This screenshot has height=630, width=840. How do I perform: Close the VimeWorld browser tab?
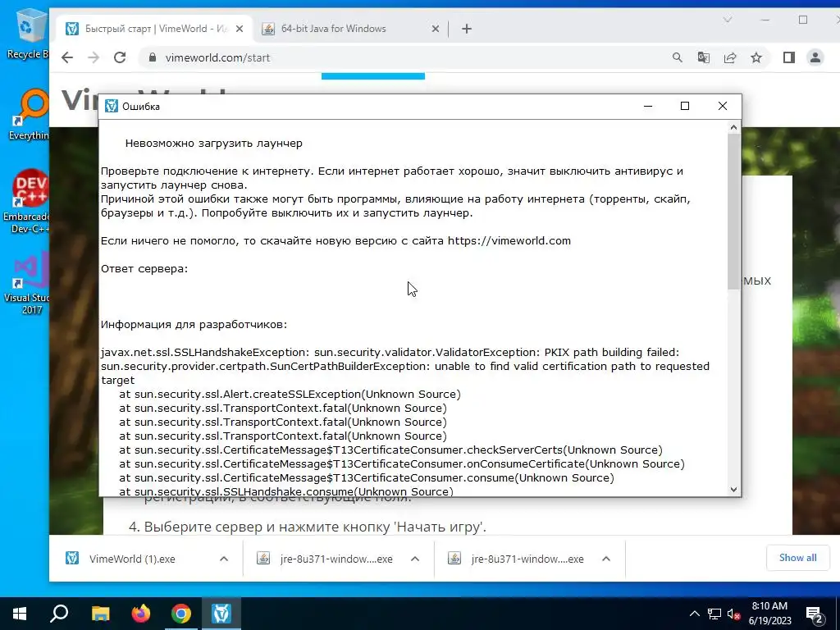pos(240,29)
